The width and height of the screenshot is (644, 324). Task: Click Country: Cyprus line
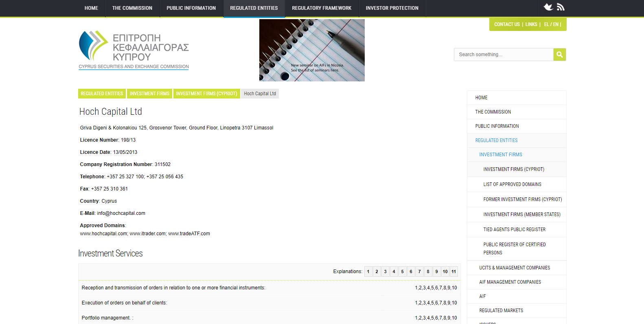[x=99, y=201]
